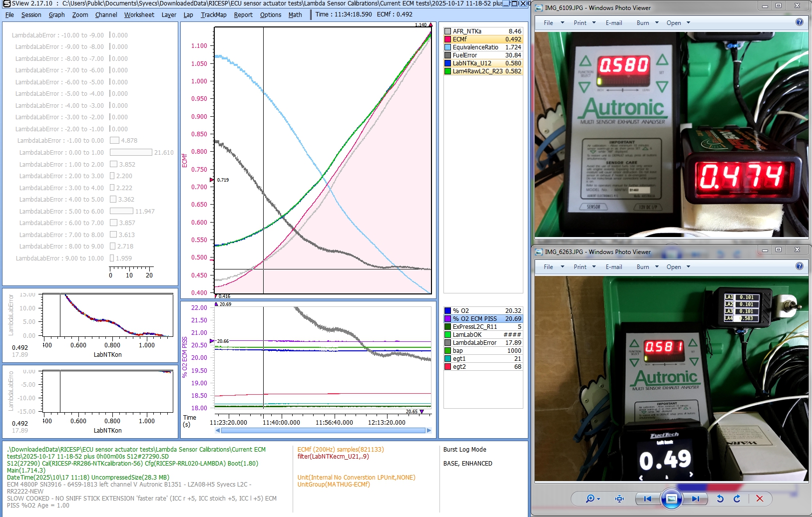Image resolution: width=812 pixels, height=517 pixels.
Task: Delete photo with red X icon
Action: tap(759, 499)
